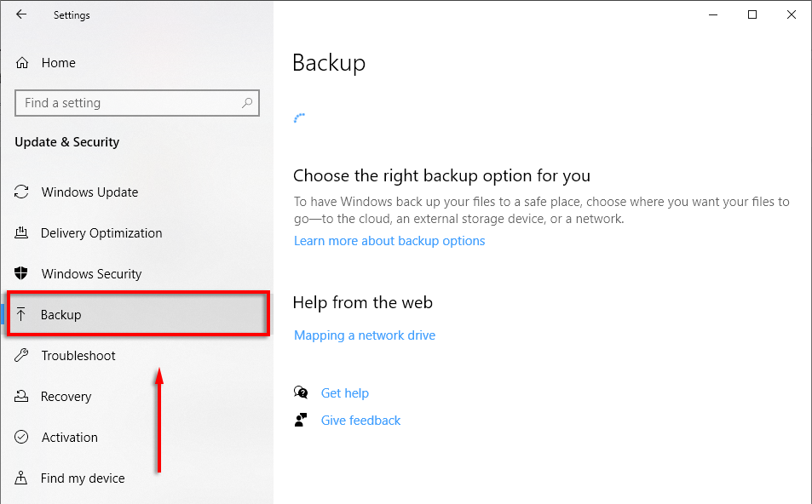The height and width of the screenshot is (504, 812).
Task: Open Find my device icon
Action: pyautogui.click(x=23, y=478)
